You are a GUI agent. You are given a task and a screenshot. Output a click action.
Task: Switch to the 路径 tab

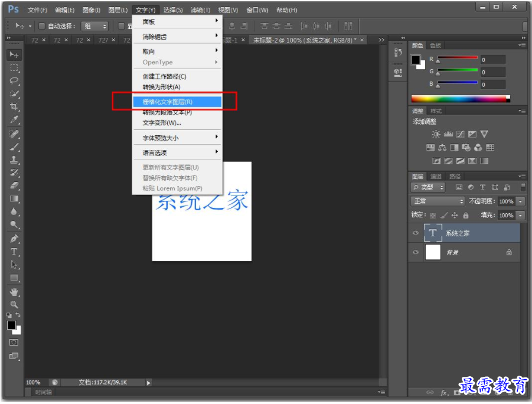tap(455, 177)
